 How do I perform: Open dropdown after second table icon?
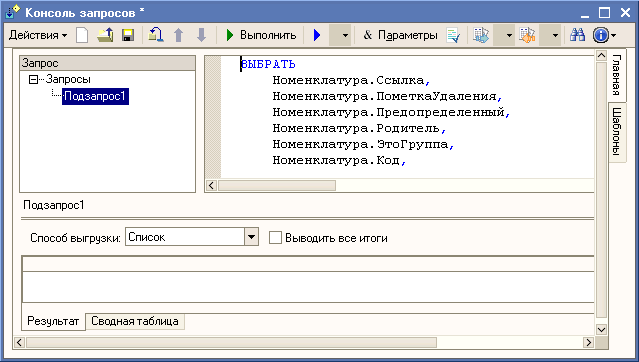pyautogui.click(x=555, y=35)
